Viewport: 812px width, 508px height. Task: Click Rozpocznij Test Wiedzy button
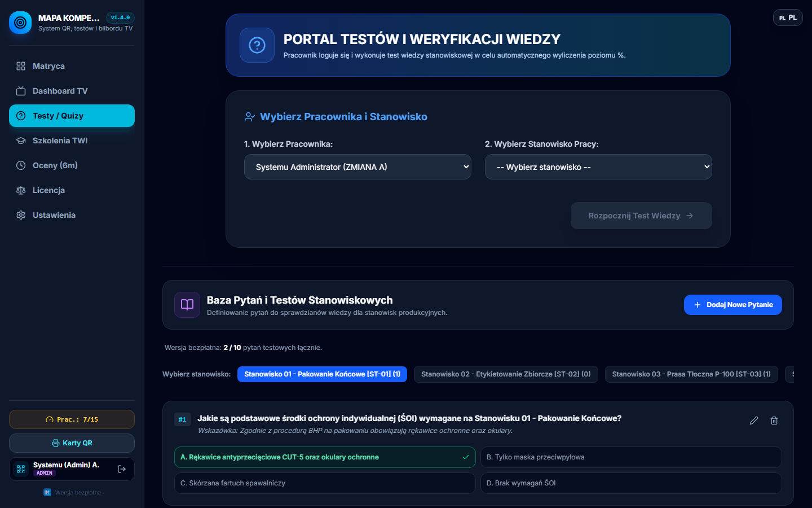[x=641, y=216]
